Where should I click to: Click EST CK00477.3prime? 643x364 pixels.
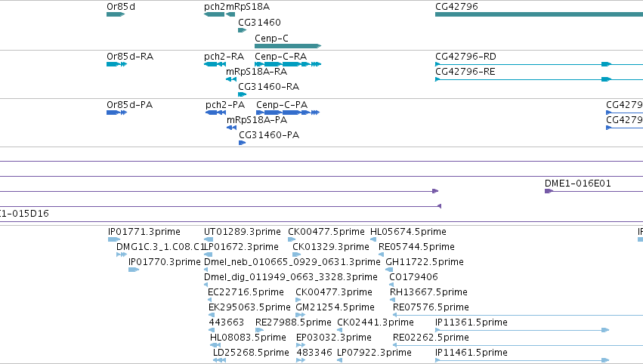tap(334, 293)
